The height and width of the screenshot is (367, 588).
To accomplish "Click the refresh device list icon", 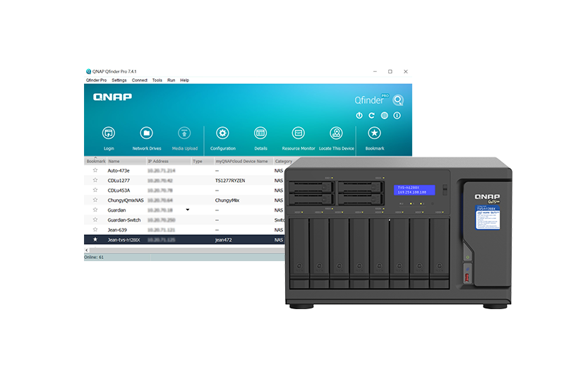I will click(371, 115).
